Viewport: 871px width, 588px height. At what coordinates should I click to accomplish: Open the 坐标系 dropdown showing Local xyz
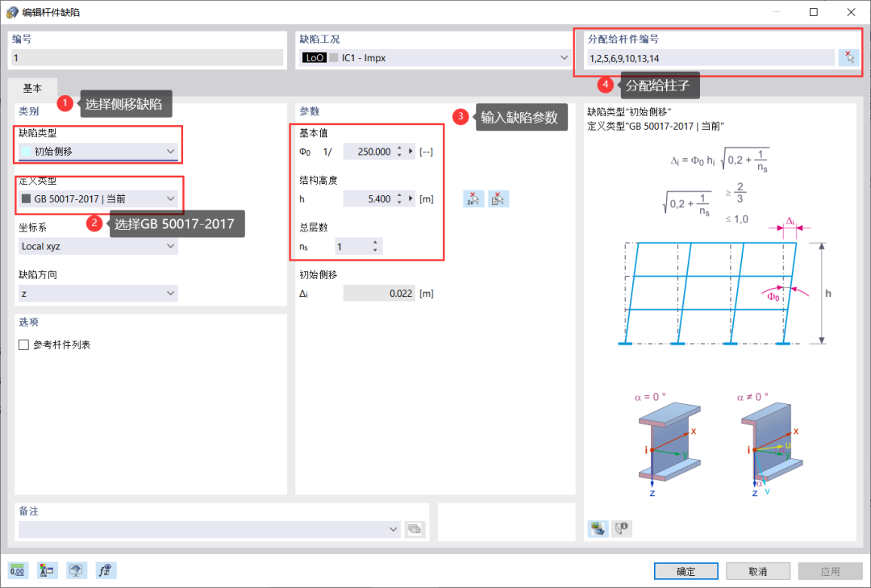click(98, 246)
